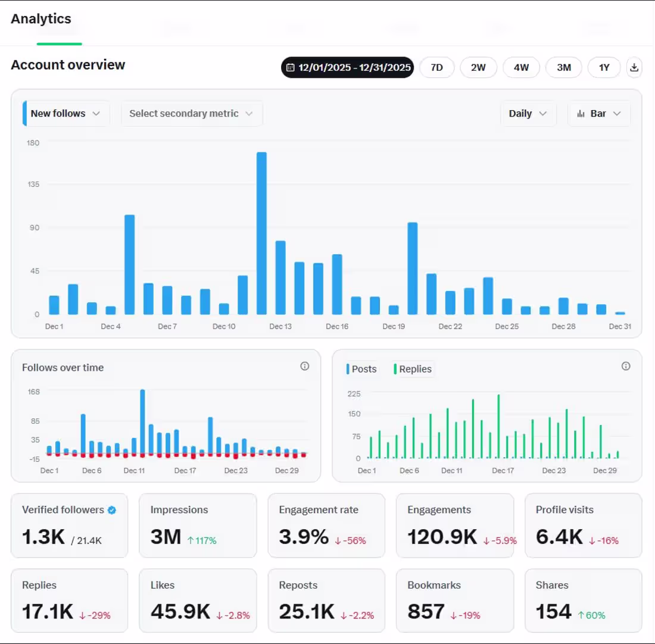Open the Verified followers card
The image size is (655, 644).
[69, 526]
